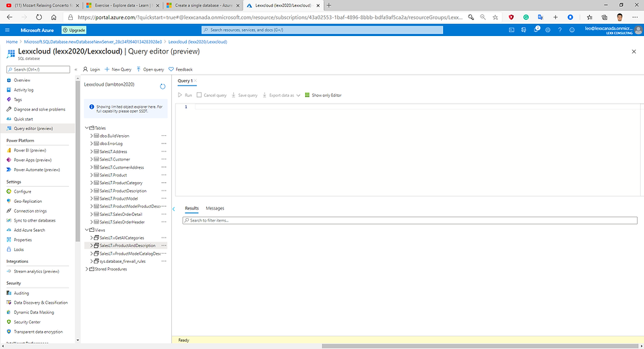Switch to the Results tab
The height and width of the screenshot is (349, 644).
tap(191, 208)
